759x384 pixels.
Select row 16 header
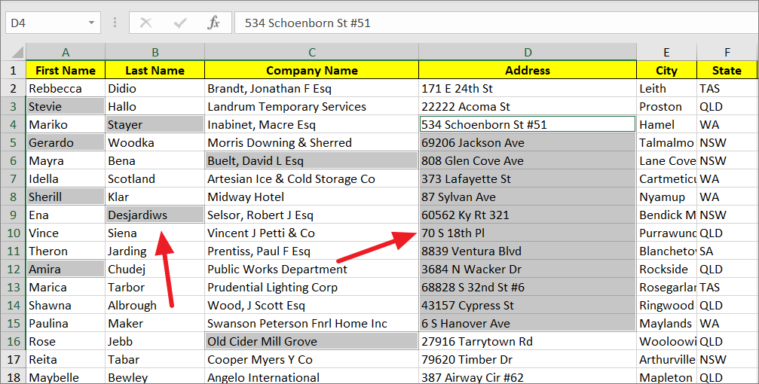click(x=13, y=341)
